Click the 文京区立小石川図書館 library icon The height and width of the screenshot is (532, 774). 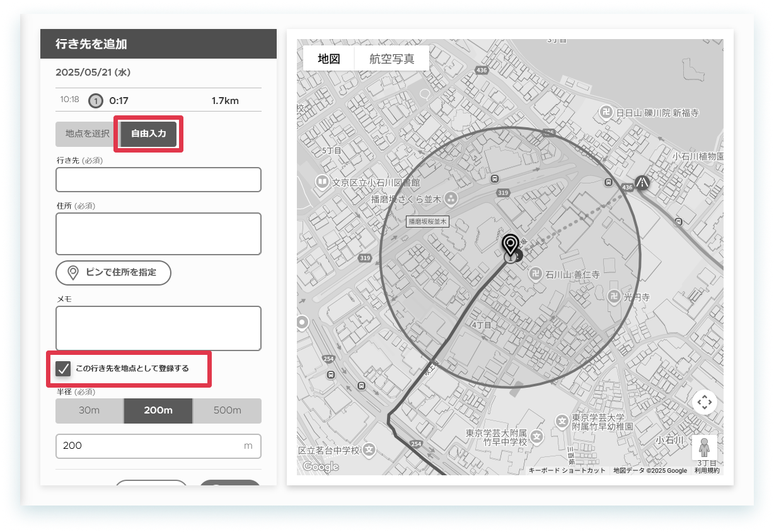coord(322,183)
